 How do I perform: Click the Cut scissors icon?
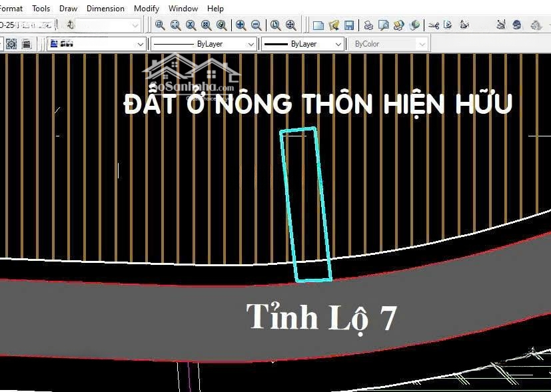click(434, 25)
